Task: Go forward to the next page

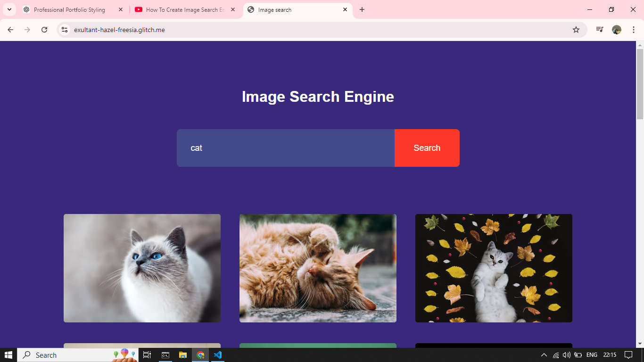Action: (x=27, y=30)
